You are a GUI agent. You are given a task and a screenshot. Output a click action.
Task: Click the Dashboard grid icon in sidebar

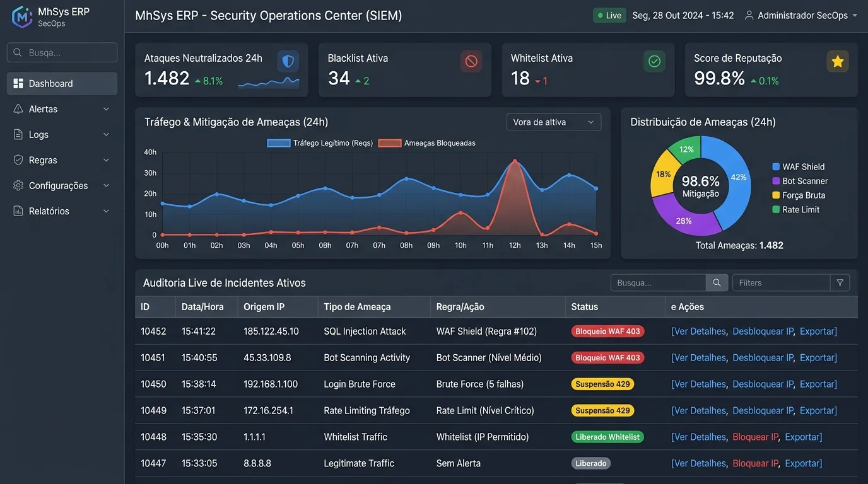18,84
